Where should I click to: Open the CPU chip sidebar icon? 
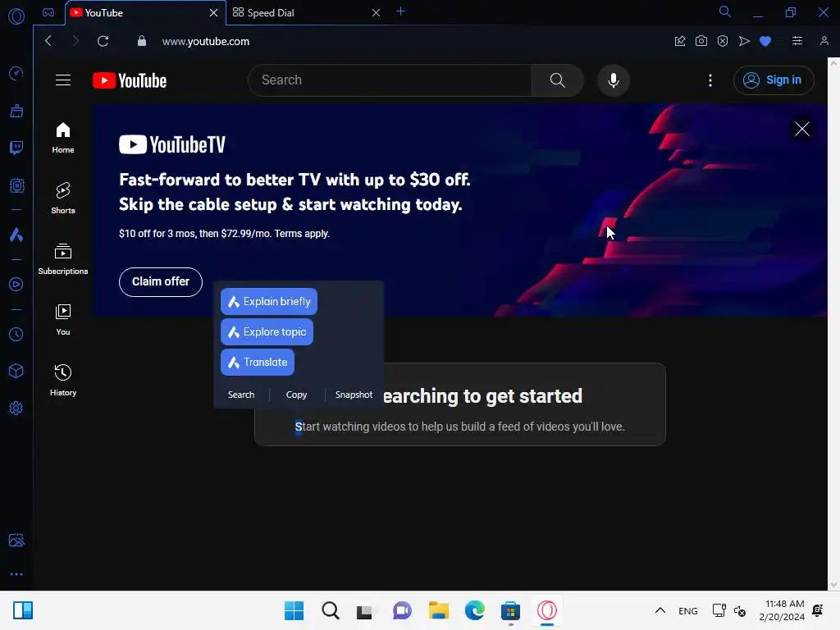16,185
